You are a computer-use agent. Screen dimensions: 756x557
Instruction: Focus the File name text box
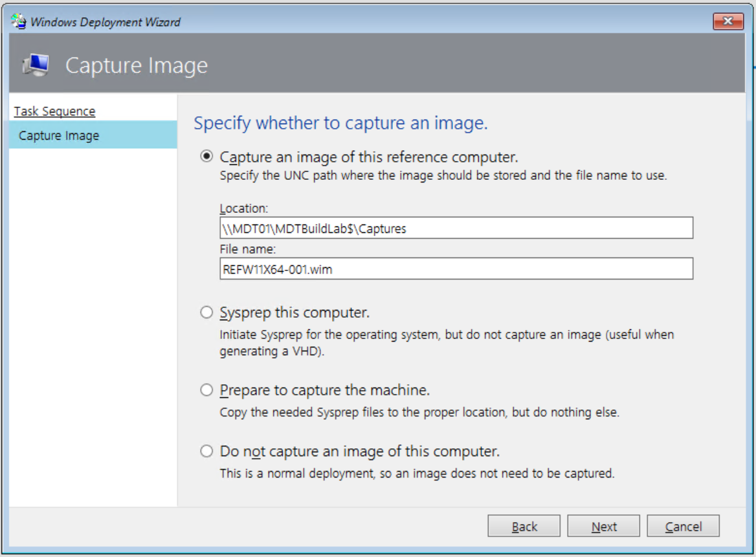tap(456, 269)
